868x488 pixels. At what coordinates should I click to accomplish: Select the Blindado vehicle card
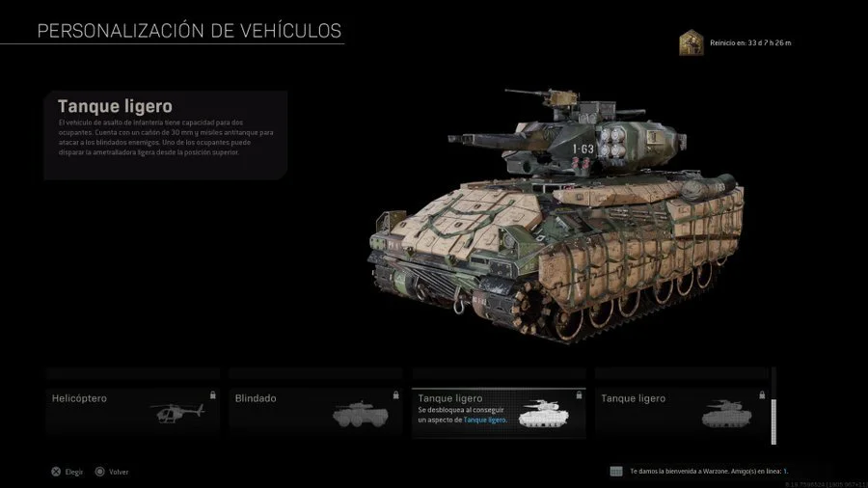[x=315, y=413]
